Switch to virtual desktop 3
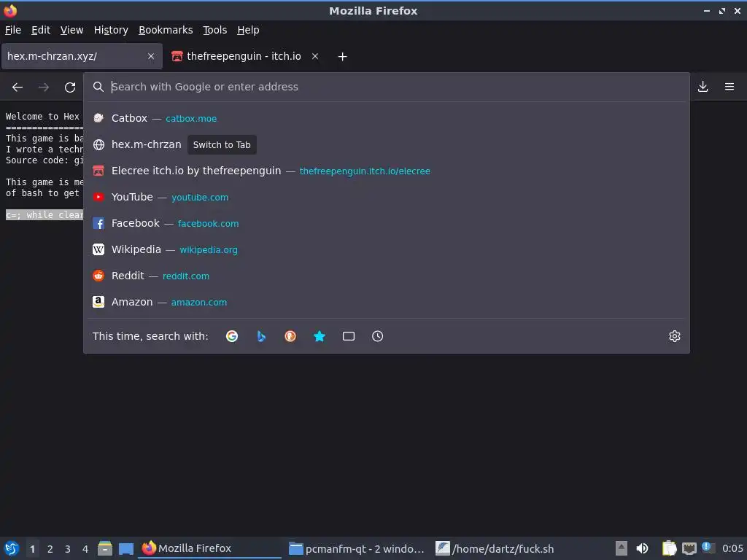Screen dimensions: 747x560 click(68, 549)
